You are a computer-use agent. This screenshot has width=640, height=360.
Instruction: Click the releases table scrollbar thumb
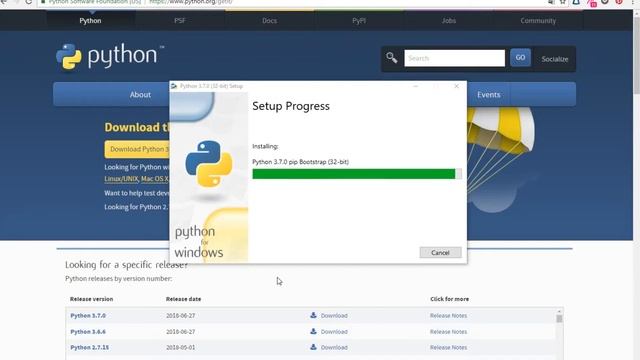pos(559,318)
